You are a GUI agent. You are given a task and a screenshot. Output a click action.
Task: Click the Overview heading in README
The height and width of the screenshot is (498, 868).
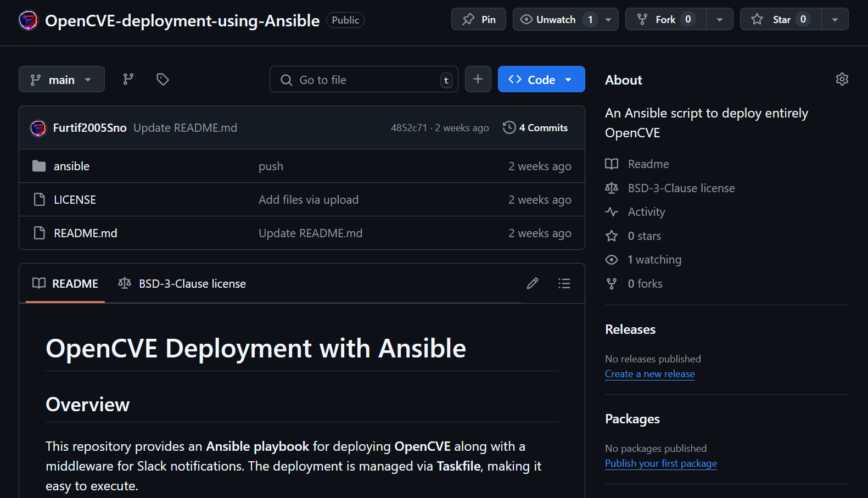click(x=88, y=405)
